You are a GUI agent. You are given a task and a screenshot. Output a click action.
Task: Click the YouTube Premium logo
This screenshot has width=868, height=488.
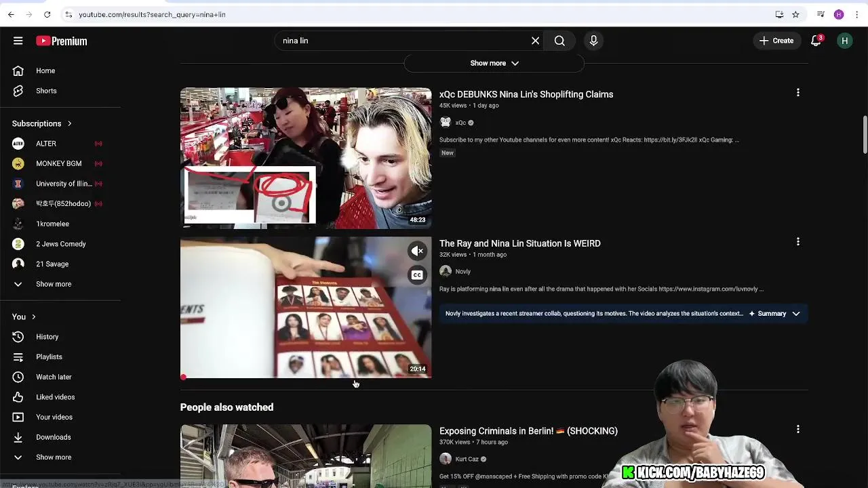(x=62, y=41)
